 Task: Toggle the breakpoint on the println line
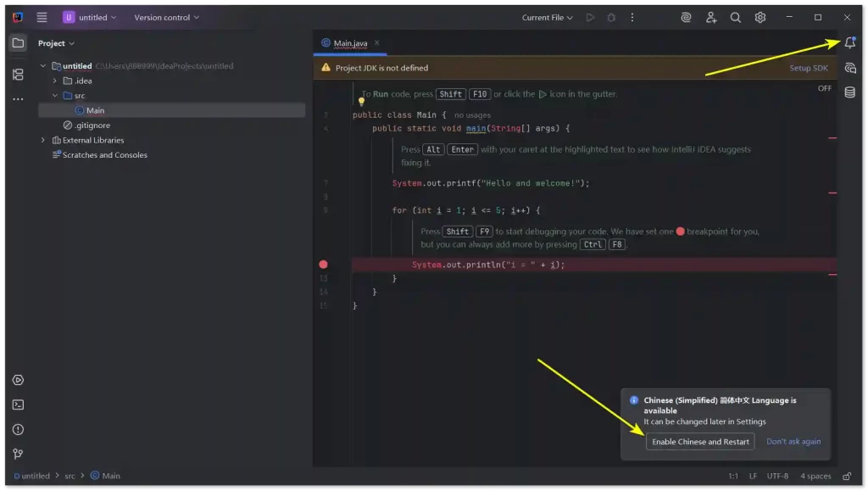(x=323, y=265)
